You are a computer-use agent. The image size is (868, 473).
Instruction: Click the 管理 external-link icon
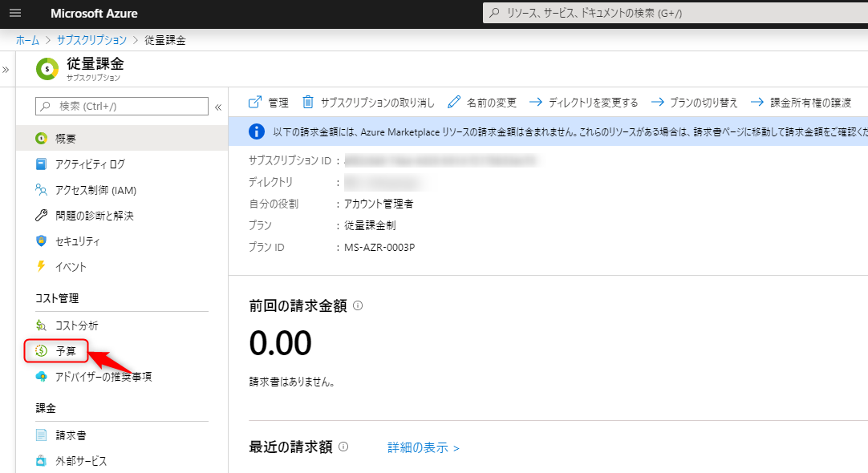click(x=254, y=102)
